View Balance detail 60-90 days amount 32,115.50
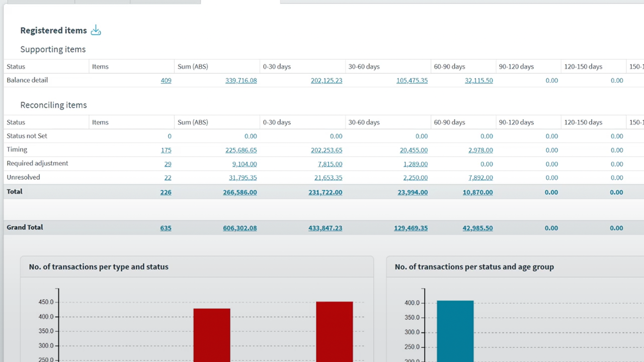 click(479, 80)
